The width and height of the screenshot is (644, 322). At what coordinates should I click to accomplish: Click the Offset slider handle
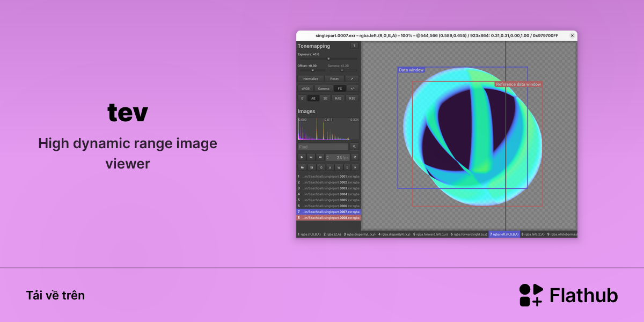(313, 70)
